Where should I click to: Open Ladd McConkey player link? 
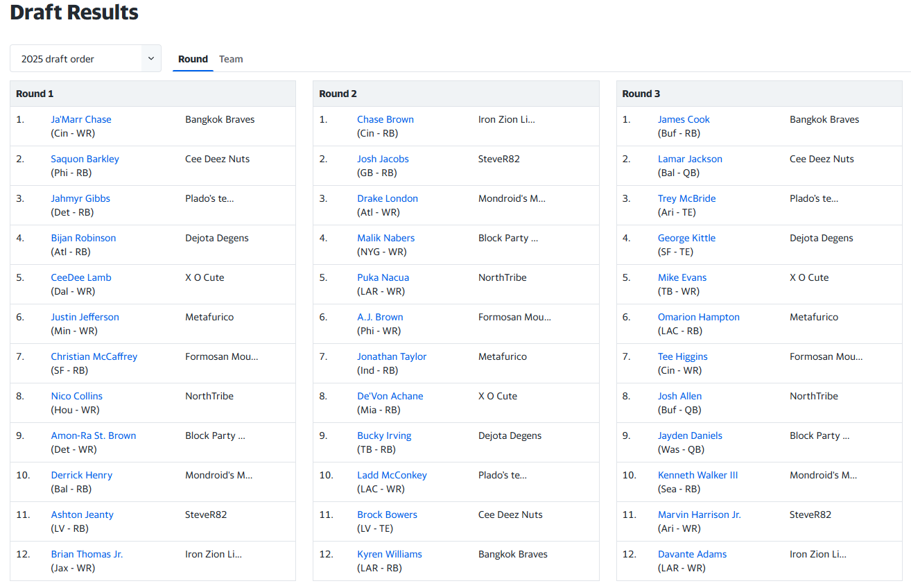point(392,475)
